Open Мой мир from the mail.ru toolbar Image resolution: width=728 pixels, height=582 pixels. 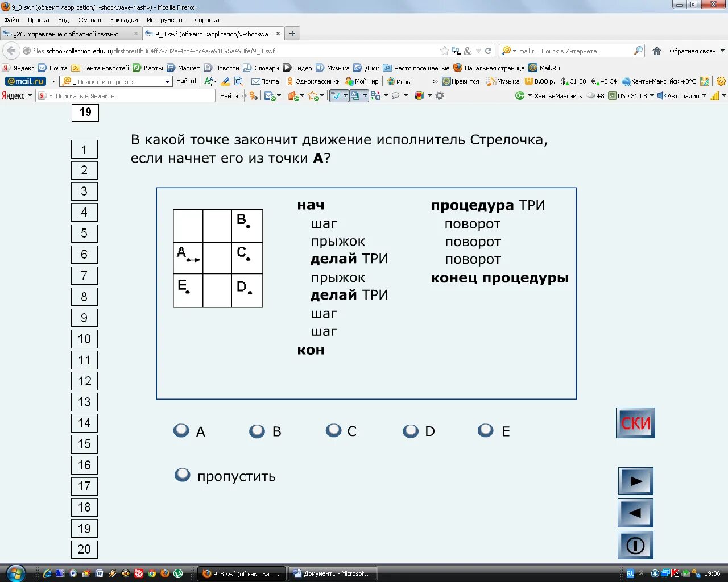362,81
